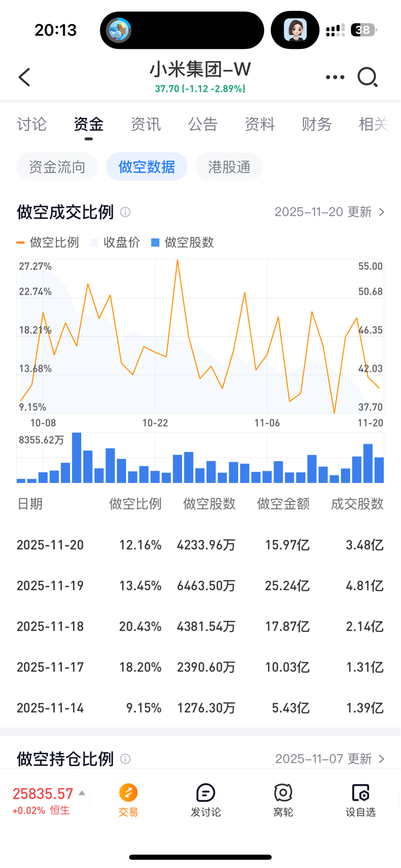
Task: Switch to 资讯 tab
Action: (x=145, y=124)
